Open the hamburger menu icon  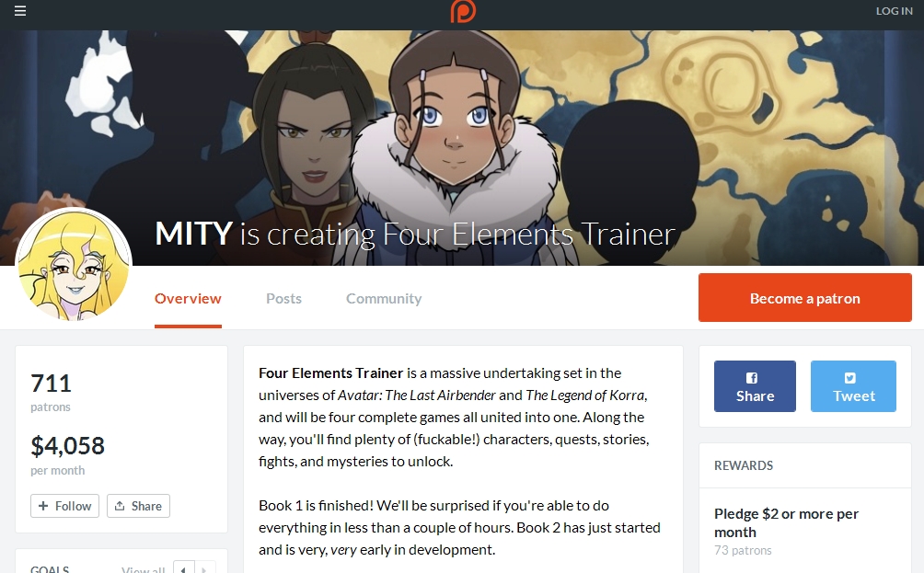pyautogui.click(x=20, y=11)
